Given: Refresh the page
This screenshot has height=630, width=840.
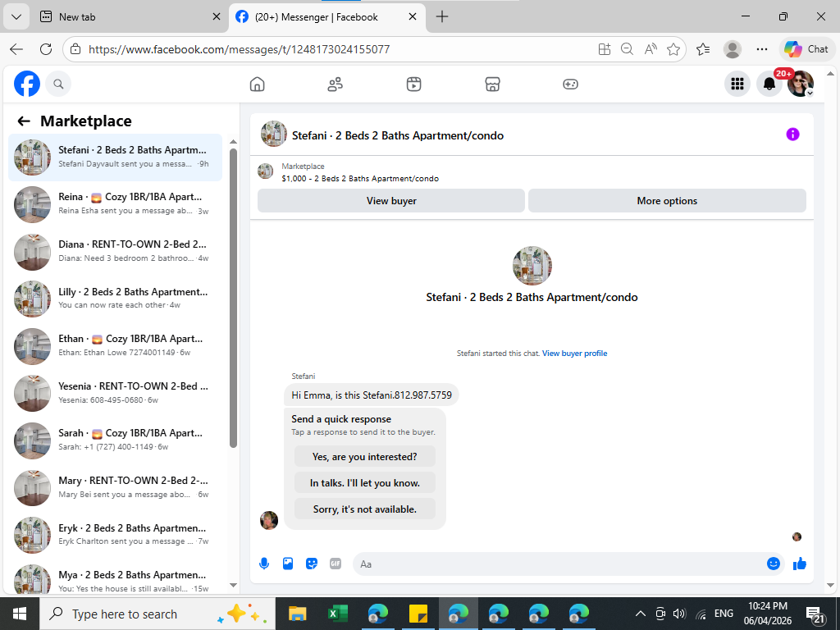Looking at the screenshot, I should (46, 49).
